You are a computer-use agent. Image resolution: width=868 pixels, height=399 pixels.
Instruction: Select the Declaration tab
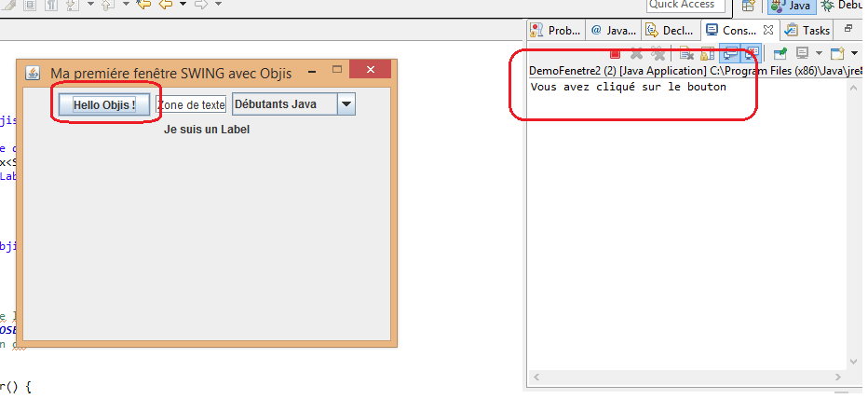[671, 30]
